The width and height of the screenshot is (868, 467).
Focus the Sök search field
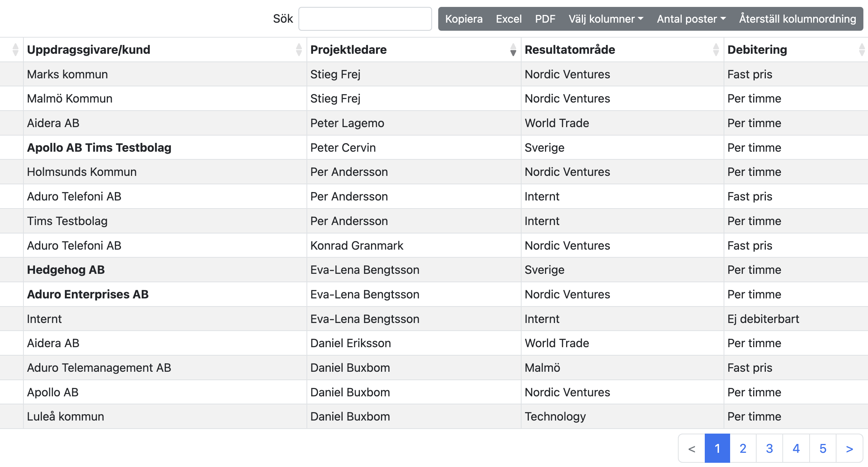(365, 19)
